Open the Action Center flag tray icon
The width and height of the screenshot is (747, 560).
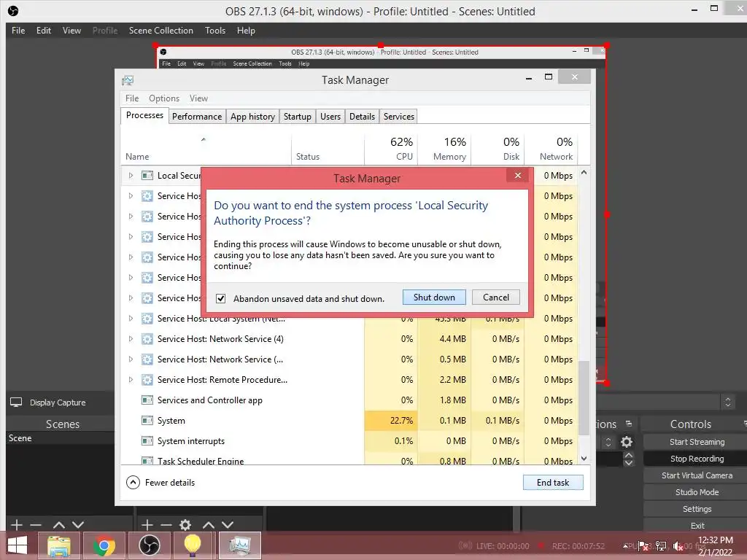click(x=643, y=545)
